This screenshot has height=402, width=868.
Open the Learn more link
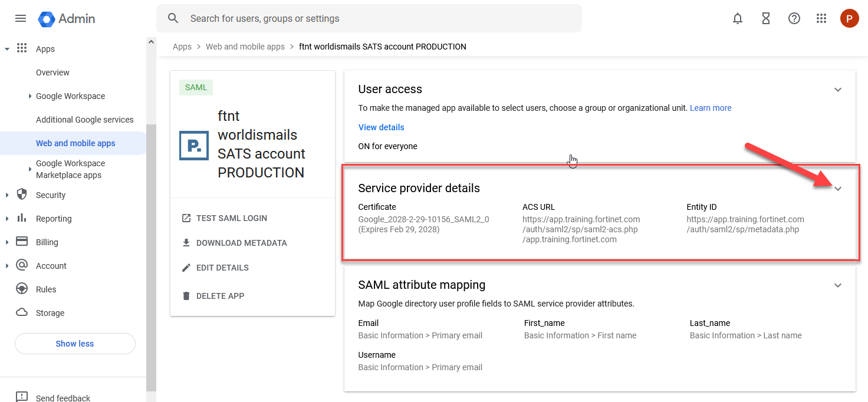[711, 108]
